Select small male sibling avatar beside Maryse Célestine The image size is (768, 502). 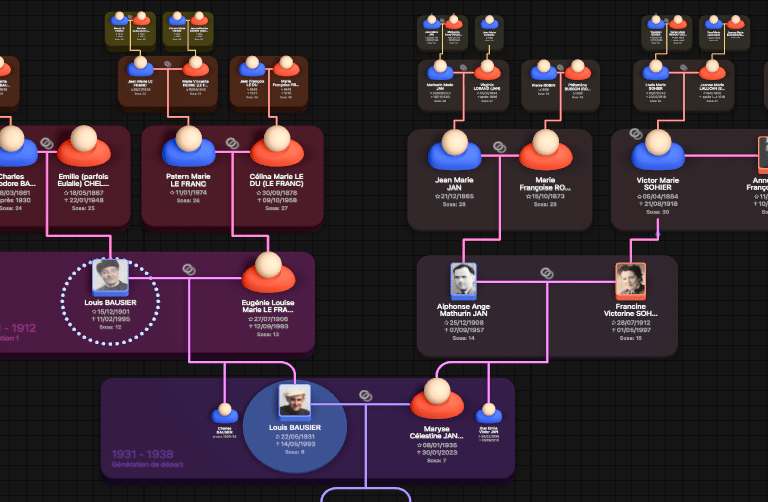pyautogui.click(x=489, y=413)
